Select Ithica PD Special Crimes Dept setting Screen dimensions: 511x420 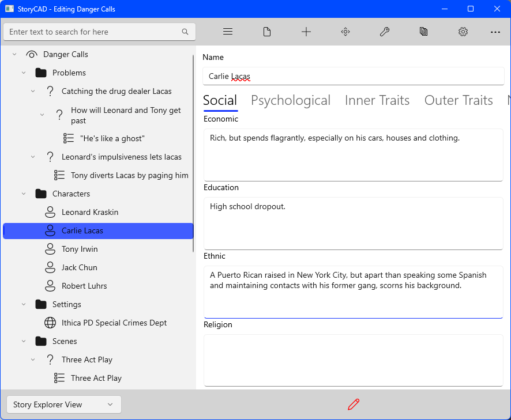114,323
